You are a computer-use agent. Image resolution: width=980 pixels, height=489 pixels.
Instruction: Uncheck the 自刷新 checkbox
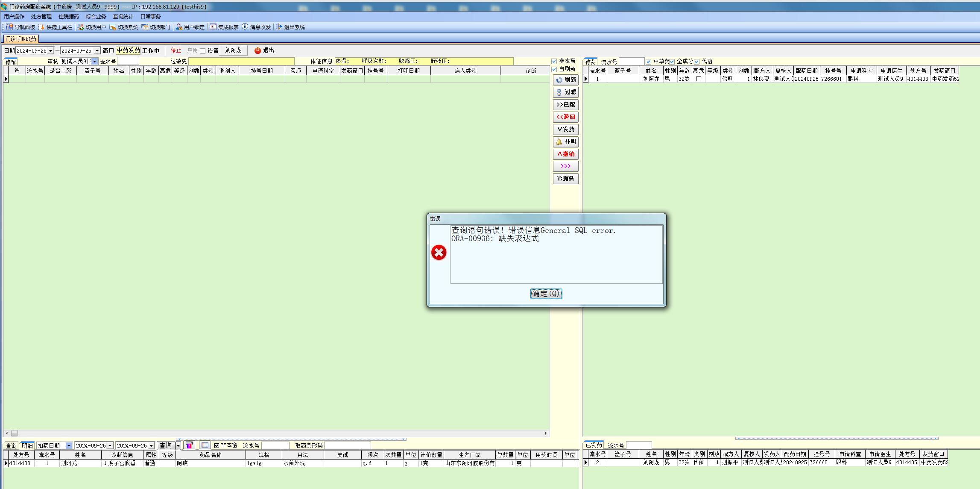[x=554, y=69]
